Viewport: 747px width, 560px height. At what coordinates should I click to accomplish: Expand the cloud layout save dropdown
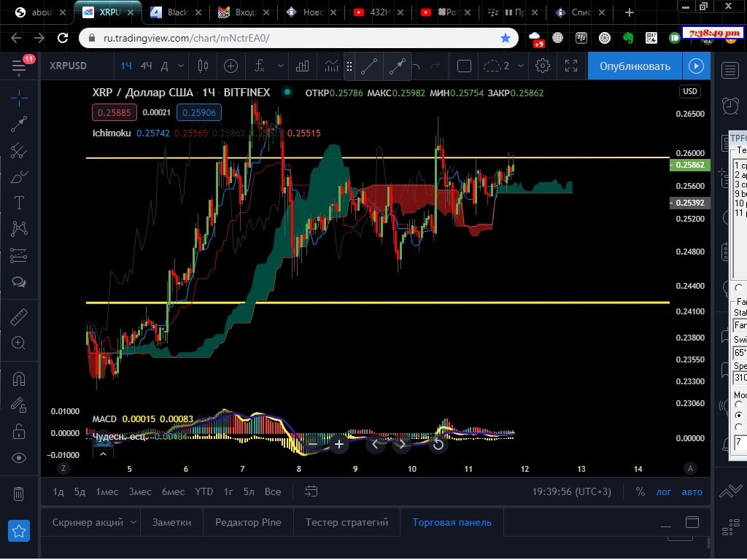click(x=521, y=66)
